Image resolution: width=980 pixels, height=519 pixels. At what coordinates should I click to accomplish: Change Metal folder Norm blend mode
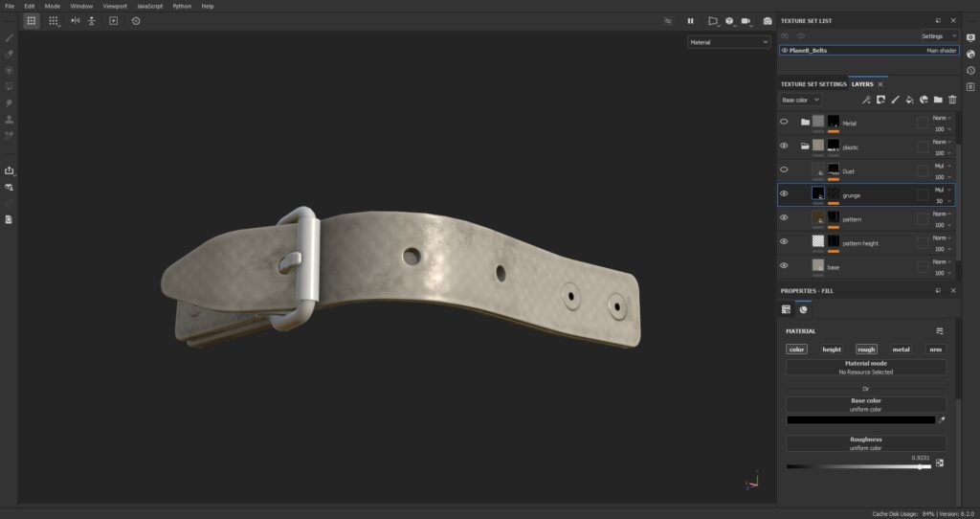pyautogui.click(x=942, y=118)
